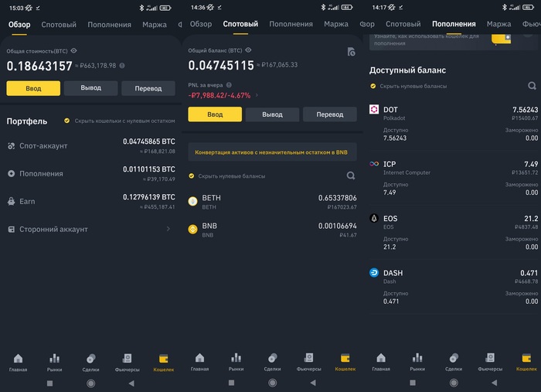Tap Вывод button in Обзор screen
541x392 pixels.
(x=90, y=88)
